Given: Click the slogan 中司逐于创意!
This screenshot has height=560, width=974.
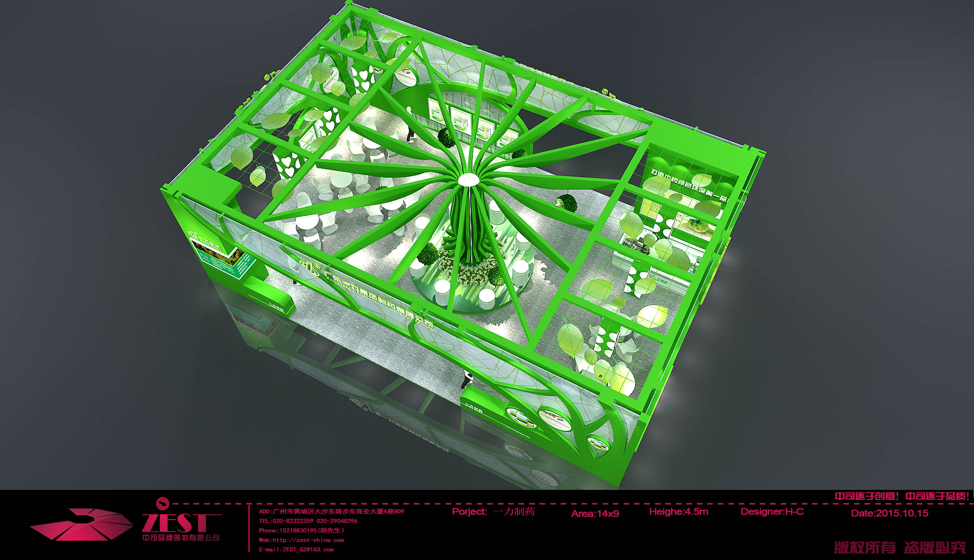Looking at the screenshot, I should tap(867, 496).
